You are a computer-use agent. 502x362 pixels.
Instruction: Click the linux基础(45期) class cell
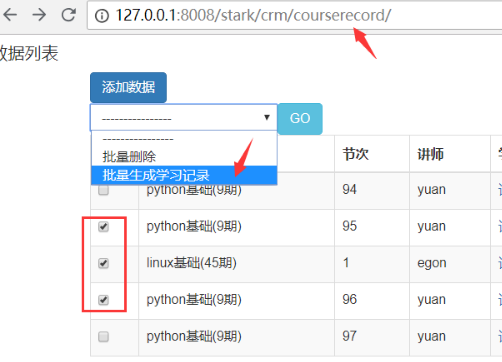192,263
